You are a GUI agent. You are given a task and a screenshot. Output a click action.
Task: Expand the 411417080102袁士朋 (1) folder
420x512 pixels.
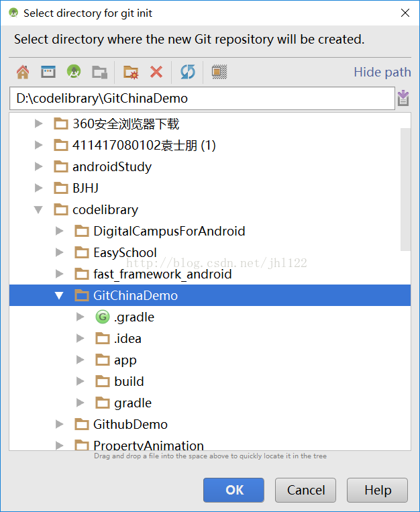pos(38,145)
